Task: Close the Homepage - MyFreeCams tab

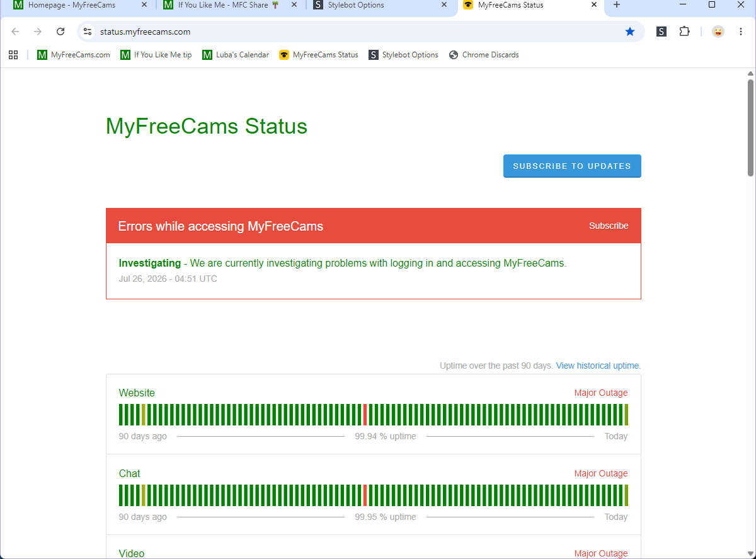Action: pos(144,5)
